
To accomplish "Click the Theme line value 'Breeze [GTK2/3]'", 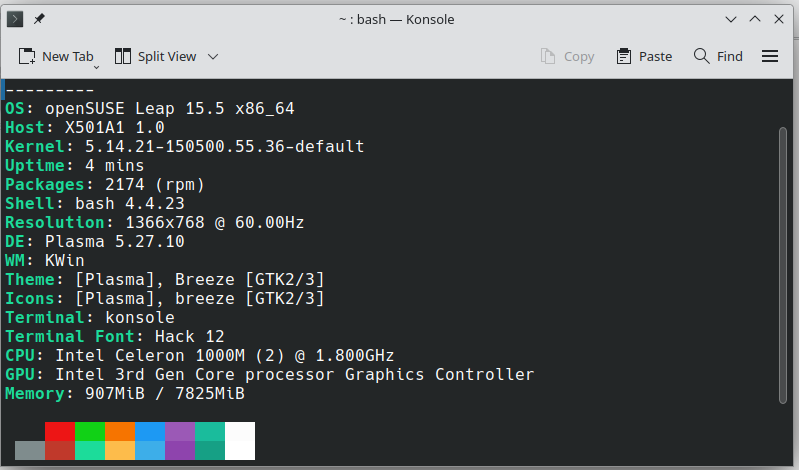I will click(x=250, y=280).
